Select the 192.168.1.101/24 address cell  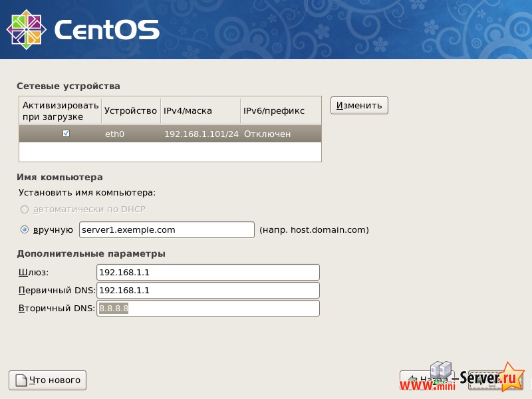[201, 134]
